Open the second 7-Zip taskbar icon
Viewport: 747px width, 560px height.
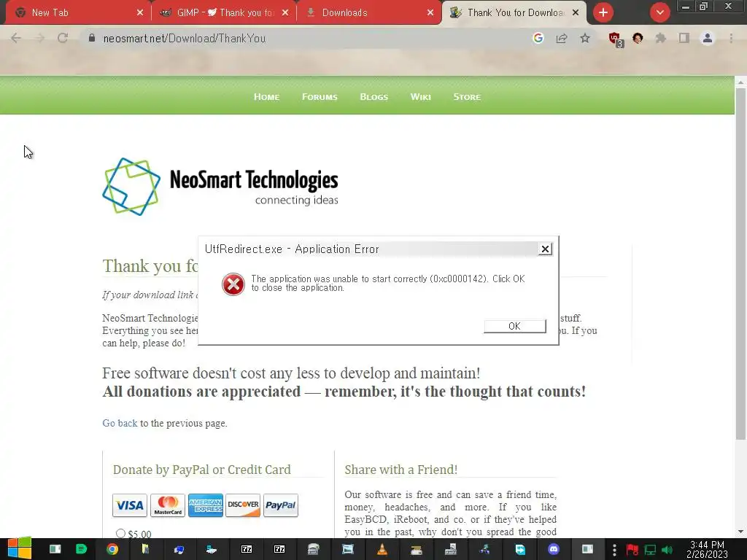tap(279, 549)
